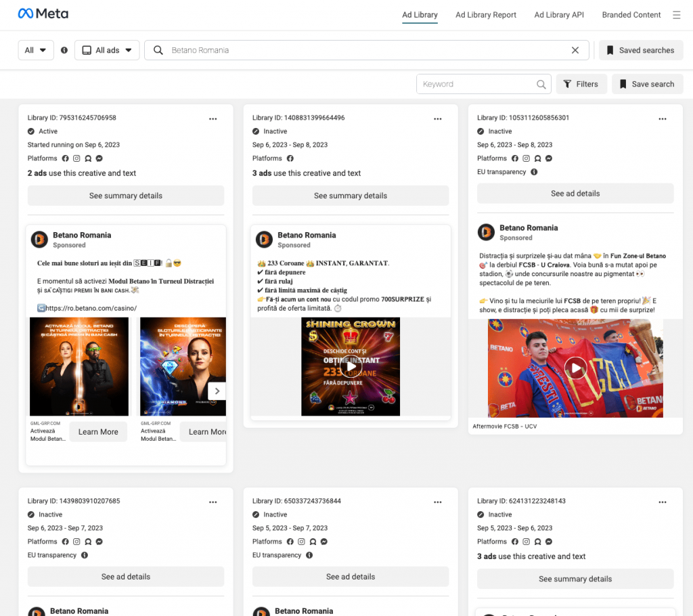The height and width of the screenshot is (616, 693).
Task: Open the All country dropdown
Action: (36, 50)
